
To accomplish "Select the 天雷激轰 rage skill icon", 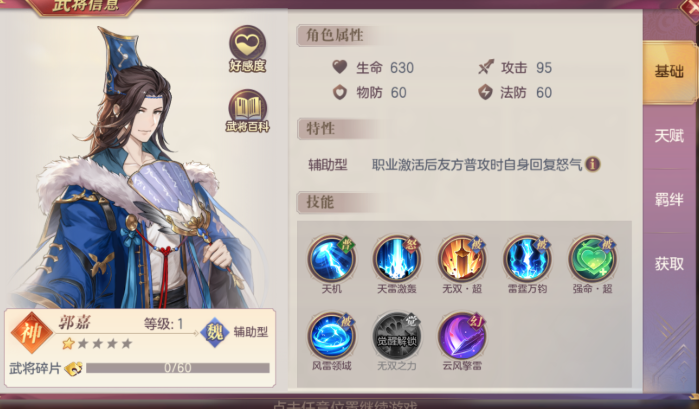I will click(x=396, y=259).
